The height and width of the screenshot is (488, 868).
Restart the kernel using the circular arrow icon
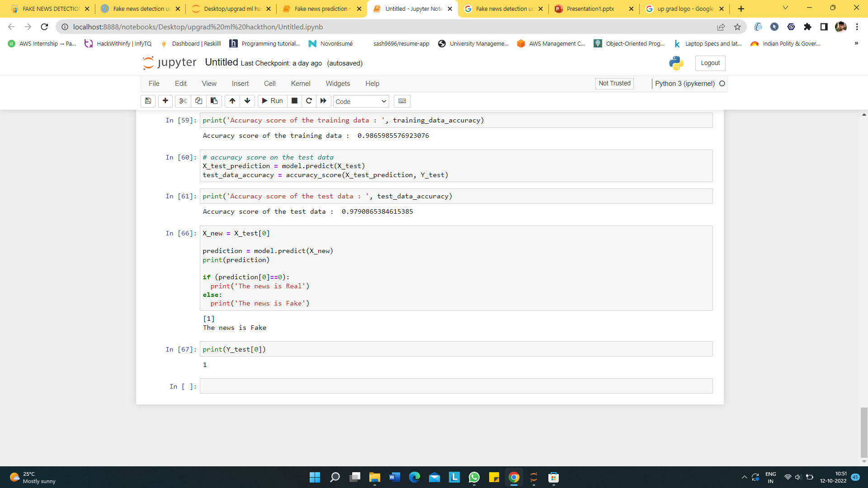[309, 101]
